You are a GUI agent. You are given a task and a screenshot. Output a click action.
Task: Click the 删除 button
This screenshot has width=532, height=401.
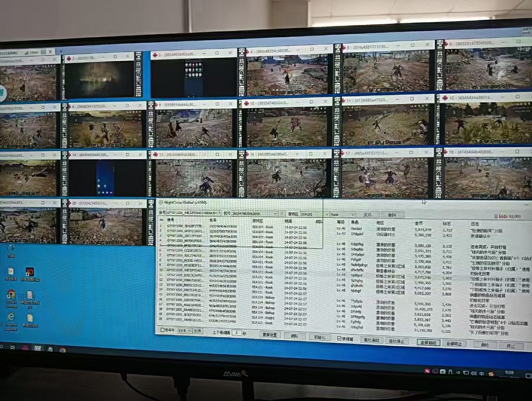point(393,215)
